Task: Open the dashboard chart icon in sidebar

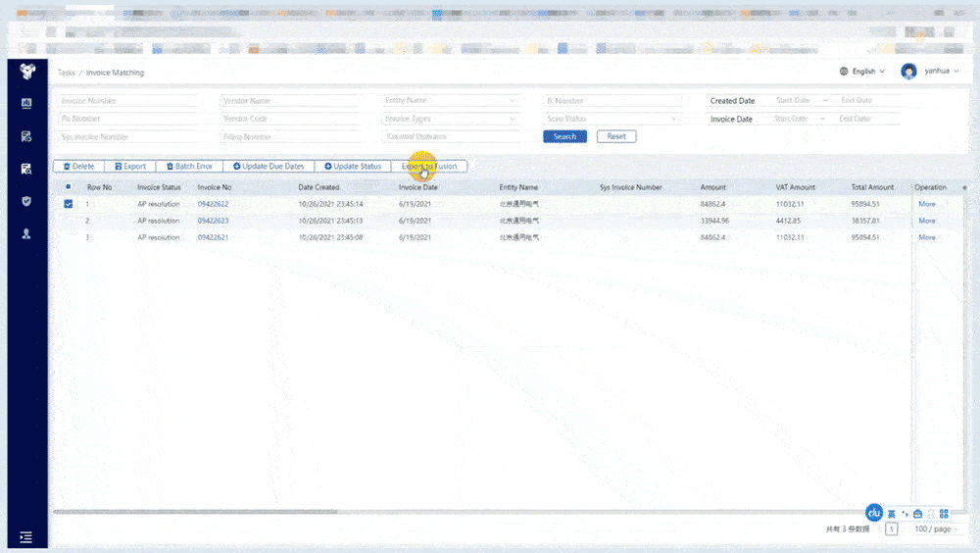Action: [x=26, y=104]
